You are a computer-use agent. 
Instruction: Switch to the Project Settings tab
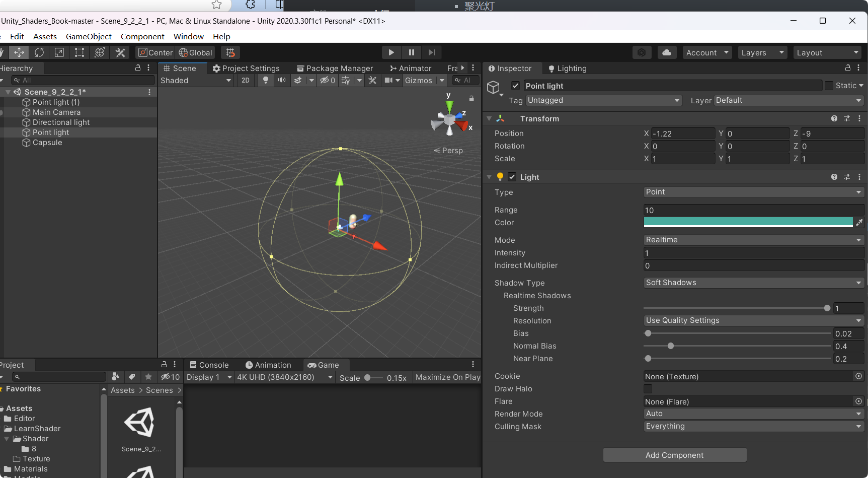[x=246, y=68]
